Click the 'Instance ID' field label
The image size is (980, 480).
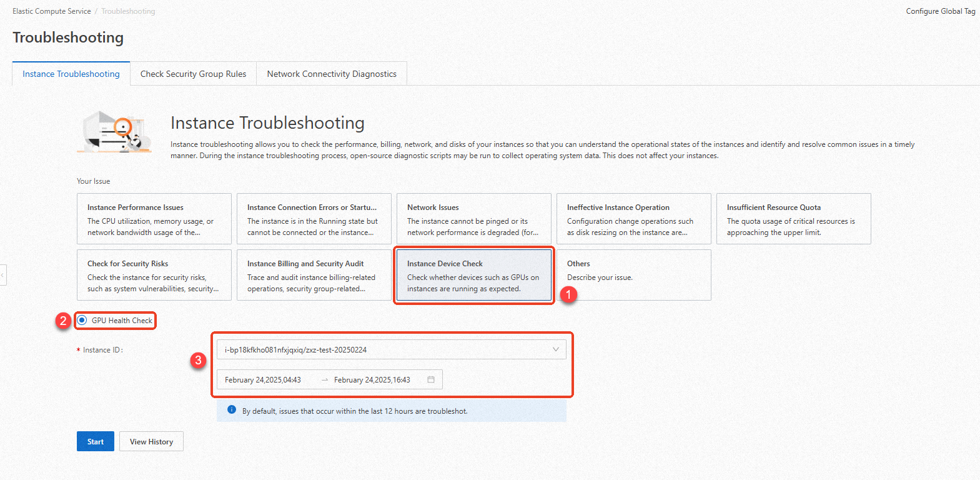point(102,350)
